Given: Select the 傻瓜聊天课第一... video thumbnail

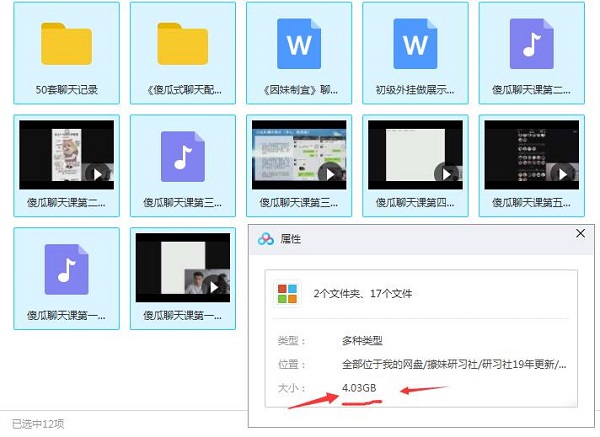Looking at the screenshot, I should tap(183, 268).
